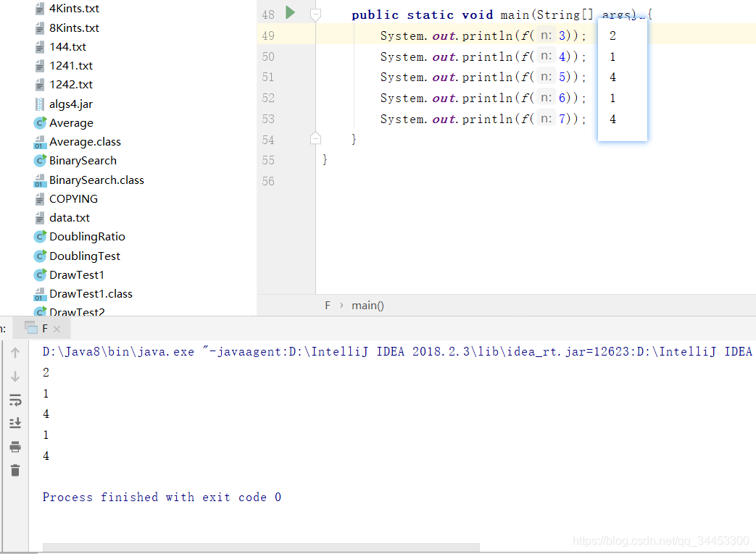Toggle soft-wrap in the Run console

[x=15, y=400]
